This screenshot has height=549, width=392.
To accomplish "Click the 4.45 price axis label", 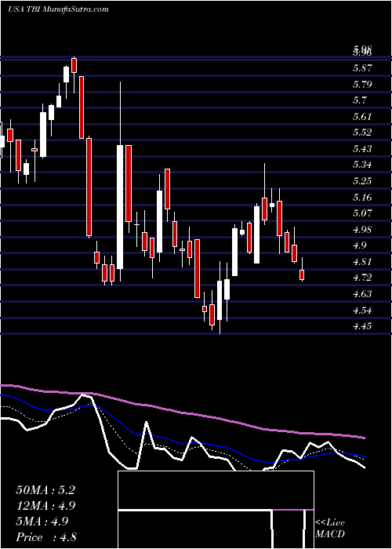I will 362,326.
